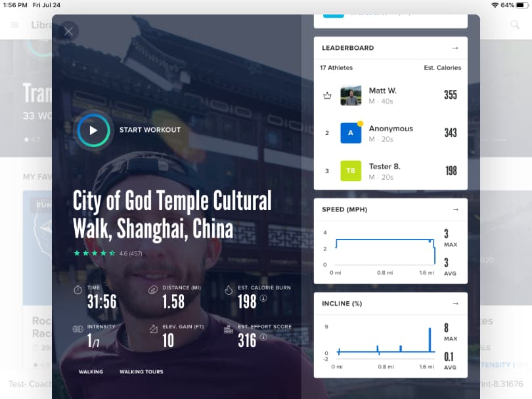Expand the Incline (%) chart details
532x399 pixels.
456,303
